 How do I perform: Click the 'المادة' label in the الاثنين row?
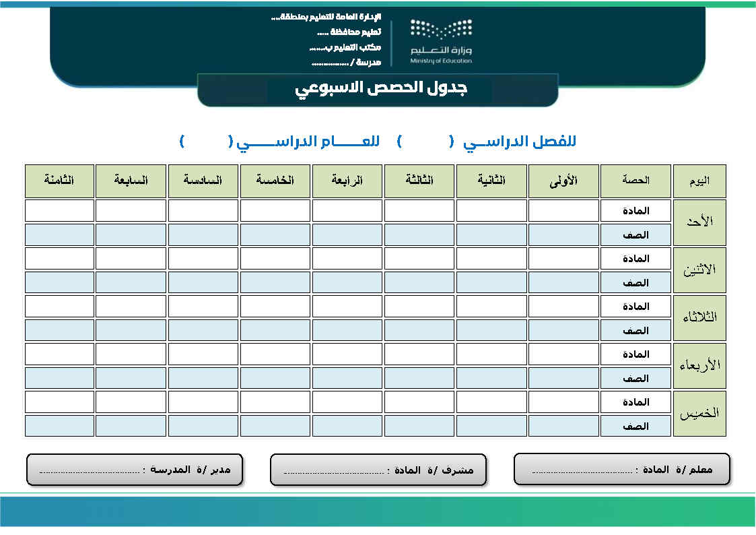point(635,259)
